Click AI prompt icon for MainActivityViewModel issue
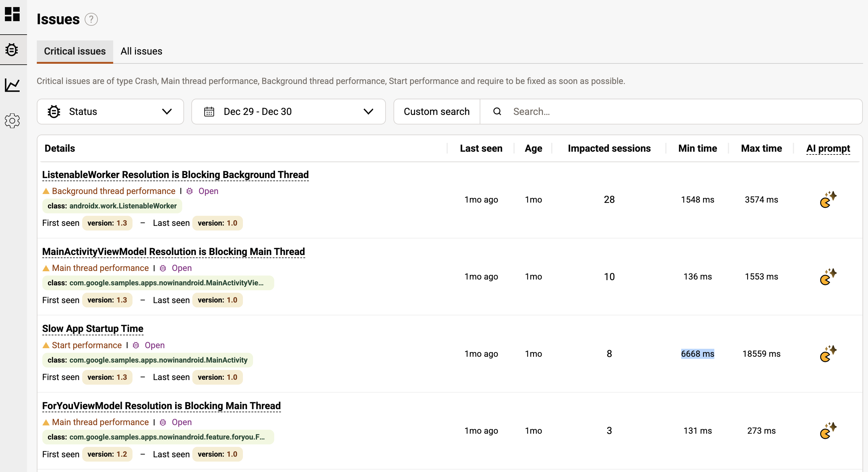 828,276
